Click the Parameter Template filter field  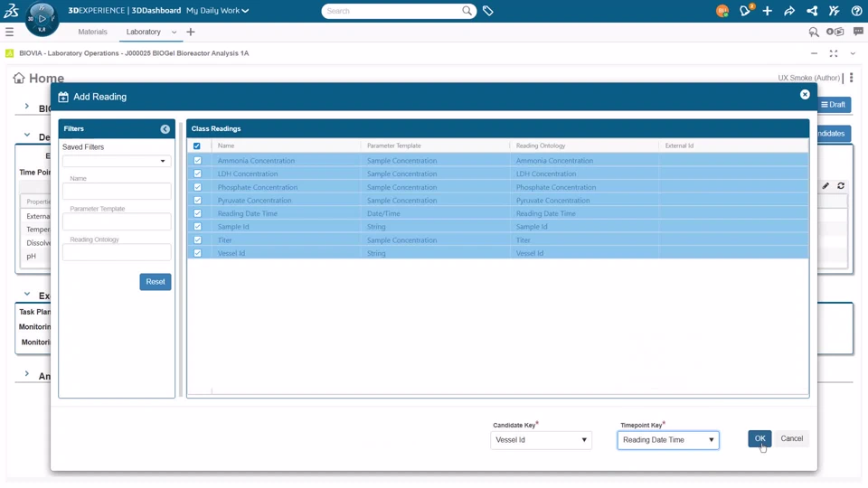[x=117, y=222]
